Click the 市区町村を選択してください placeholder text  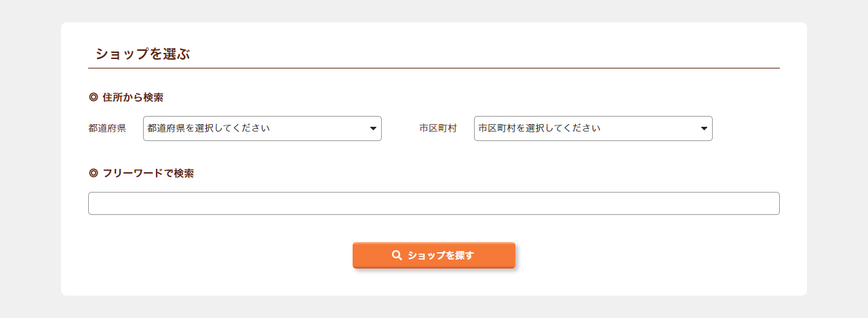pyautogui.click(x=539, y=128)
